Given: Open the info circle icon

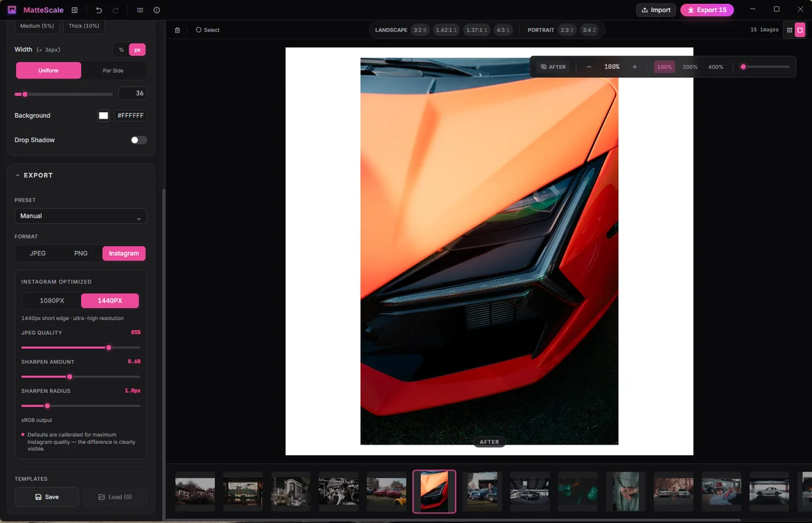Looking at the screenshot, I should [x=157, y=10].
